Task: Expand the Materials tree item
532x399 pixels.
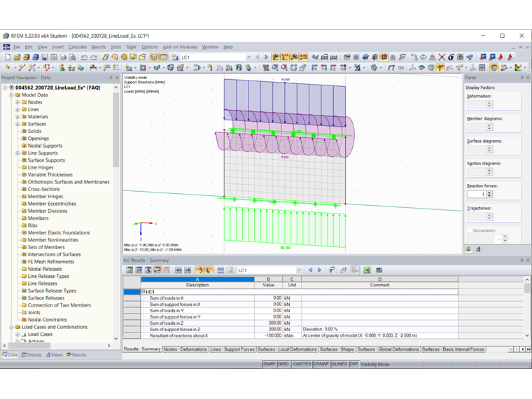Action: tap(17, 117)
